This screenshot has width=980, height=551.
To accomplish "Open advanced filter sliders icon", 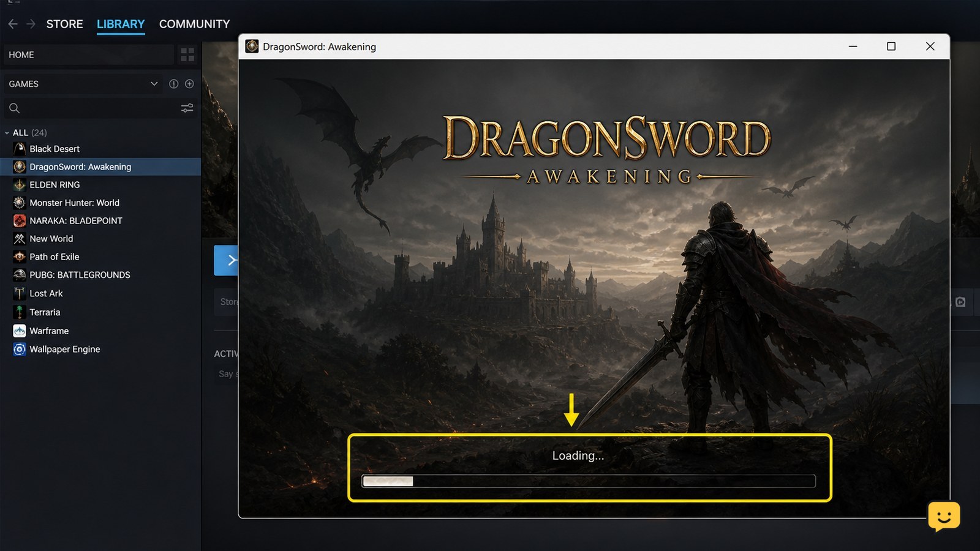I will tap(187, 108).
